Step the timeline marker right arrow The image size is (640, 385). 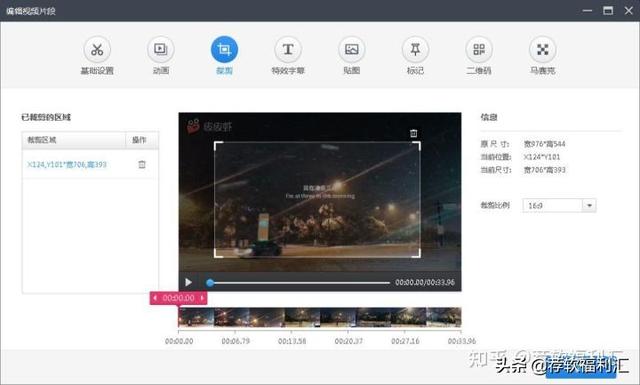[x=202, y=298]
